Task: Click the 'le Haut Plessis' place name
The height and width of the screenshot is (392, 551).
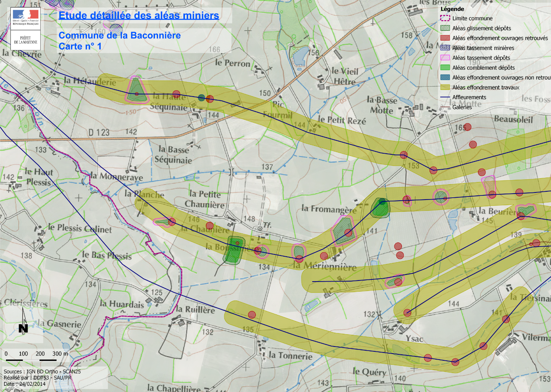Action: [x=39, y=177]
